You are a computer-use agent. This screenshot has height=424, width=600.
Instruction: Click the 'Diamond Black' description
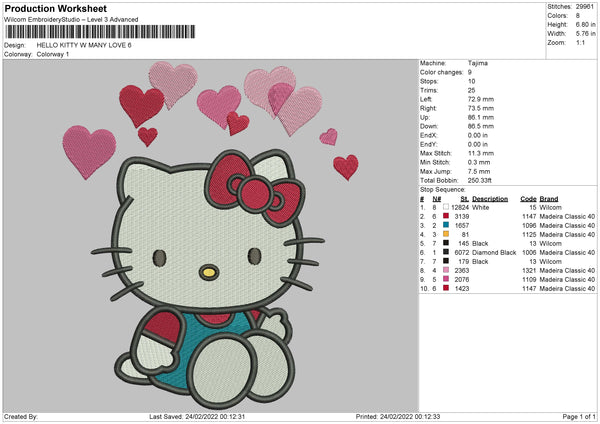coord(494,253)
